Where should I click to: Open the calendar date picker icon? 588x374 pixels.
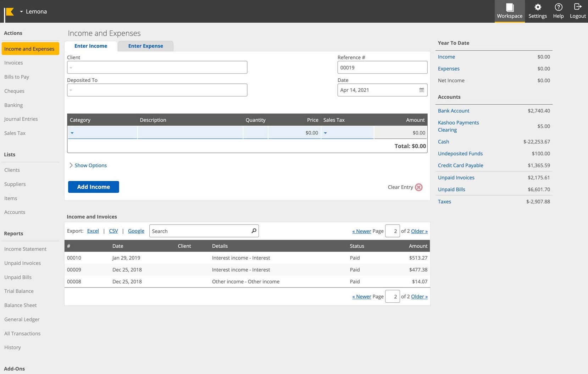[x=421, y=90]
